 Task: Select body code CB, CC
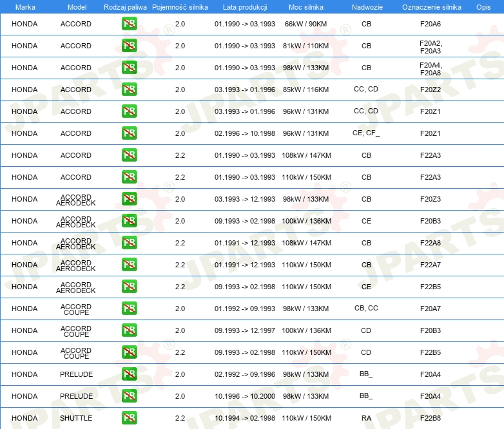[x=366, y=308]
